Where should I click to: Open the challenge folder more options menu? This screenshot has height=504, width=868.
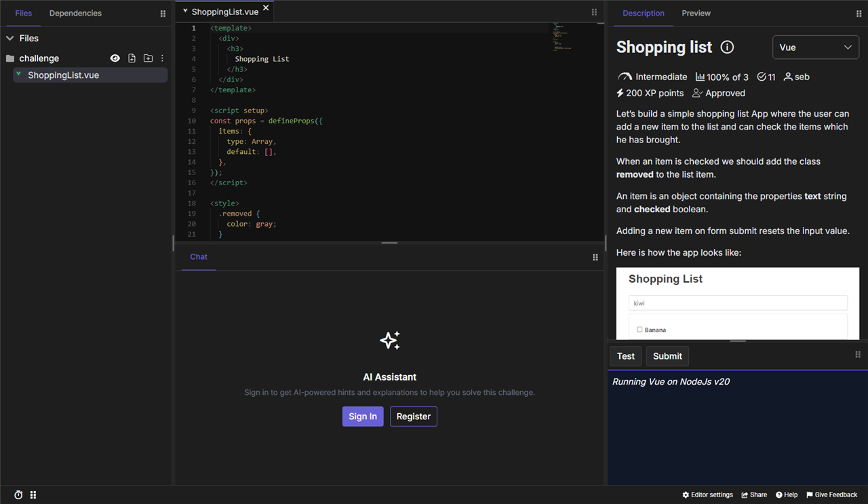pos(162,58)
